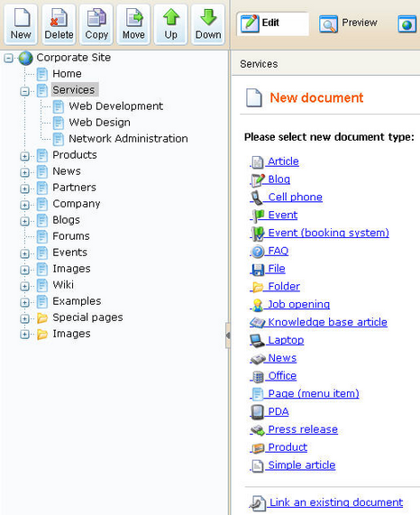Collapse the Corporate Site root node
This screenshot has height=515, width=420.
(8, 59)
